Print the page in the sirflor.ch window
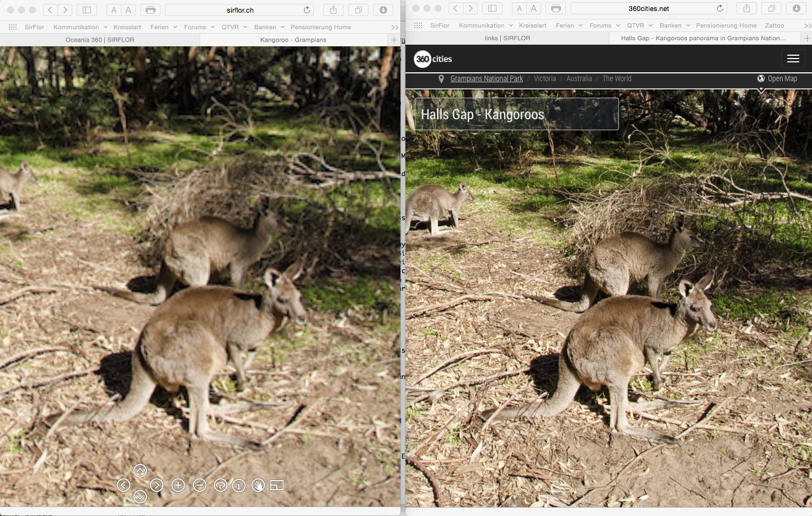 point(151,10)
